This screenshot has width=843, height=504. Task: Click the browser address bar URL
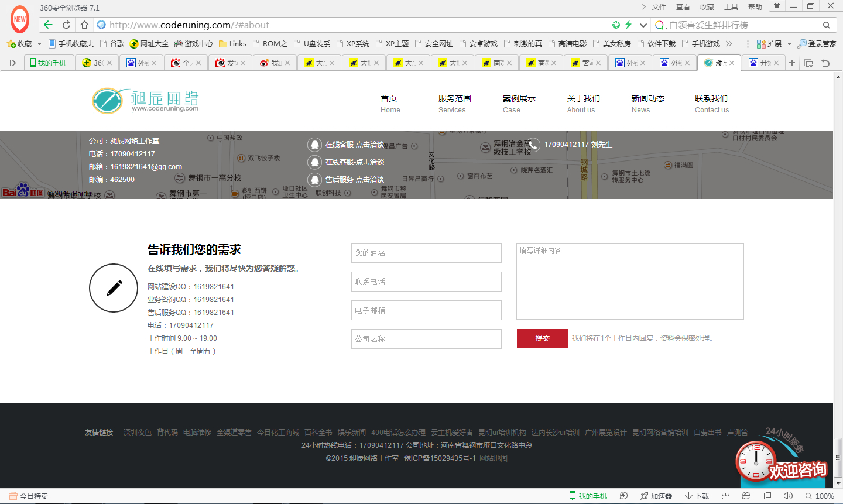(189, 25)
